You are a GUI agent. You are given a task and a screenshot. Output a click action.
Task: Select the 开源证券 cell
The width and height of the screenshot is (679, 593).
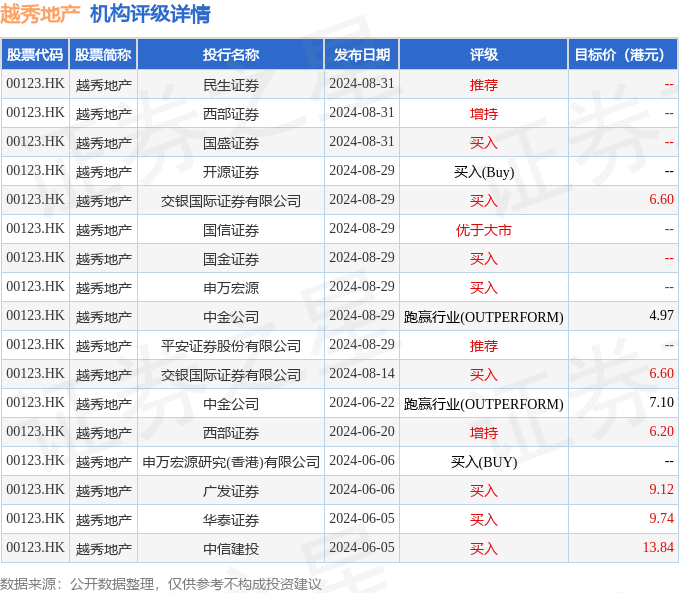pyautogui.click(x=231, y=172)
